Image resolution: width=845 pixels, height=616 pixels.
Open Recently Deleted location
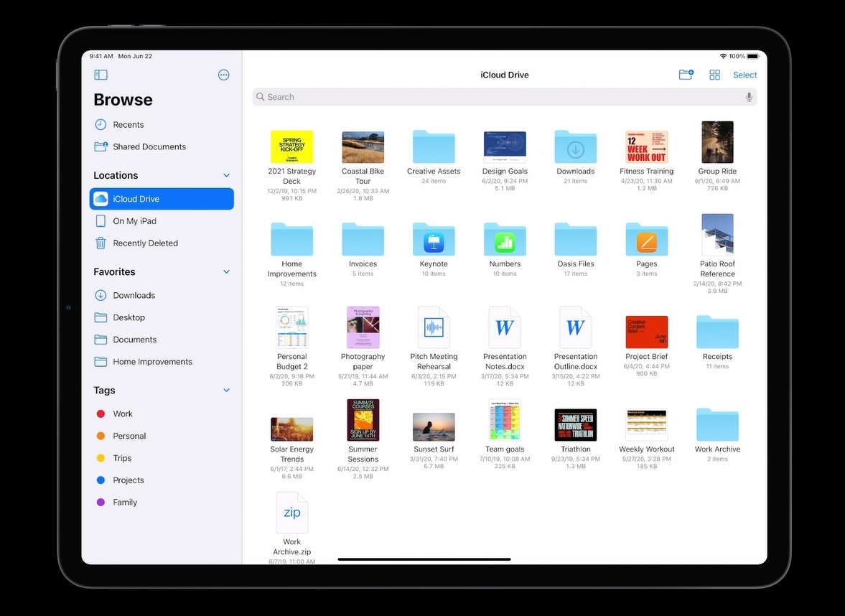point(145,243)
